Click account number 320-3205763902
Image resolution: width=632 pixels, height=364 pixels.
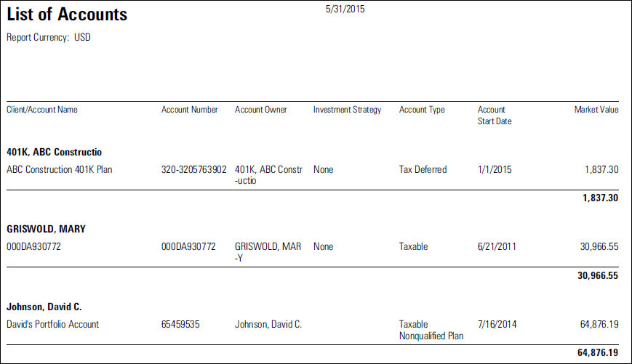click(193, 169)
